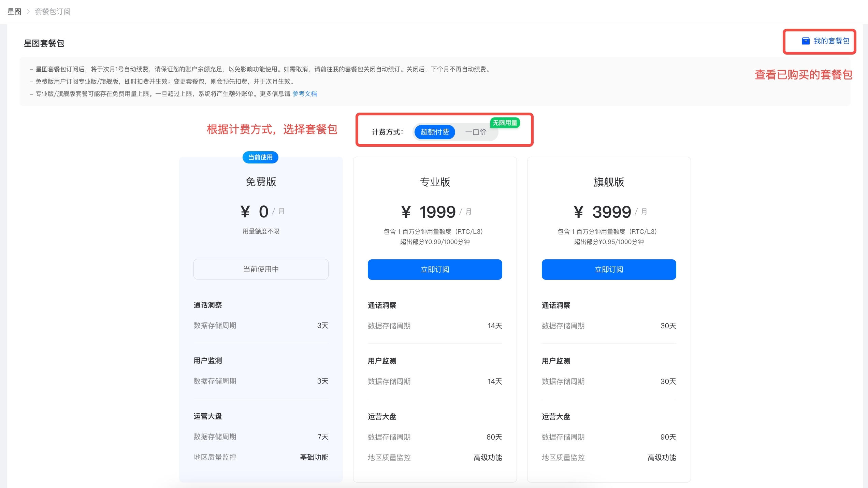Click 地区质量监控 label in 免费版
Image resolution: width=868 pixels, height=488 pixels.
point(215,457)
